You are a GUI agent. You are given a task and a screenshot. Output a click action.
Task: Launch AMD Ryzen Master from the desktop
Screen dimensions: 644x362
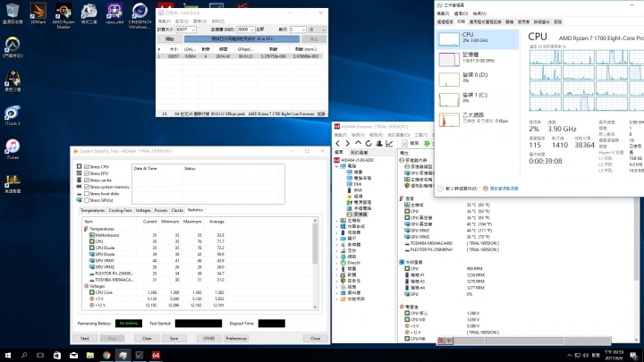click(64, 15)
